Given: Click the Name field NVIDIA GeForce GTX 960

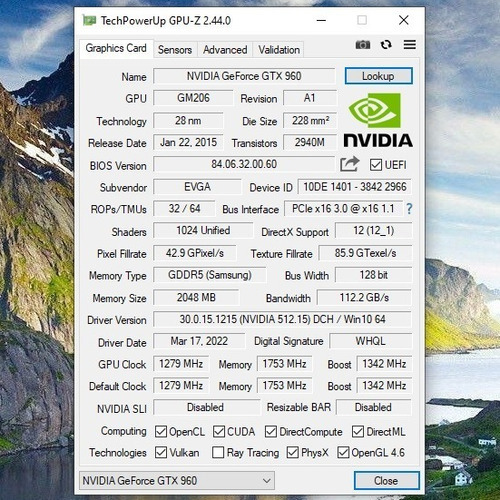Looking at the screenshot, I should 244,76.
